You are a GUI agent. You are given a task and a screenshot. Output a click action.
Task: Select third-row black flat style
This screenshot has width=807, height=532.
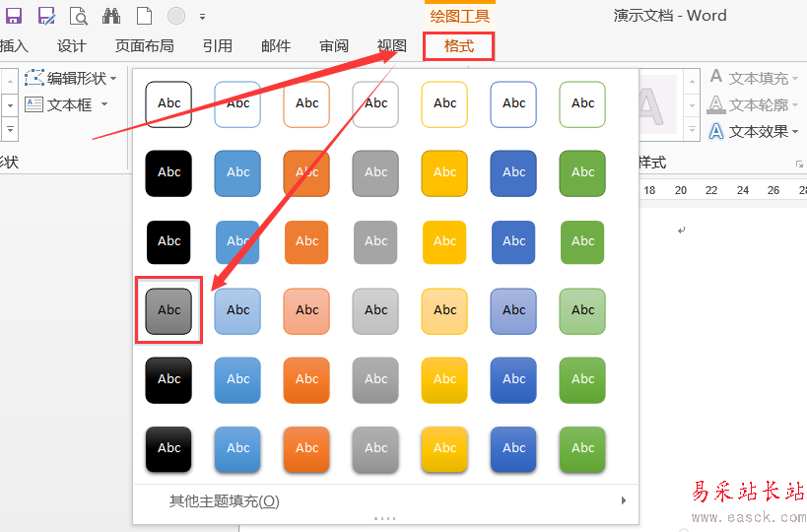click(168, 242)
